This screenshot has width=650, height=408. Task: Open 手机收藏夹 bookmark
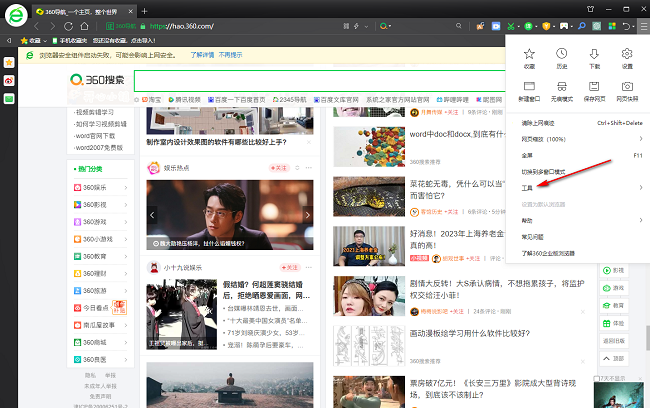click(69, 40)
